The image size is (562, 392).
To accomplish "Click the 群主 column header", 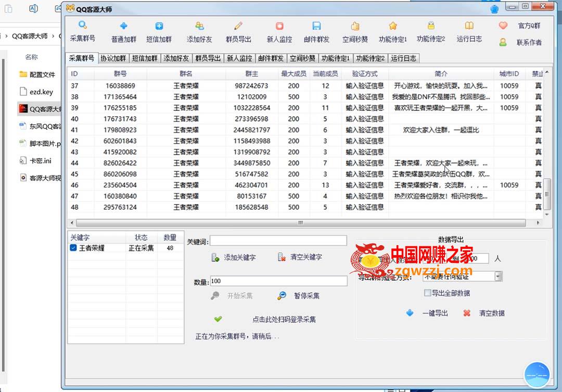I will [x=252, y=73].
